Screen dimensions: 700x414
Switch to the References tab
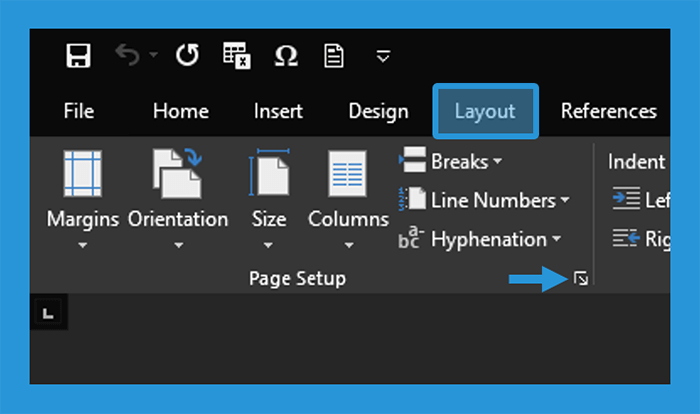point(608,111)
